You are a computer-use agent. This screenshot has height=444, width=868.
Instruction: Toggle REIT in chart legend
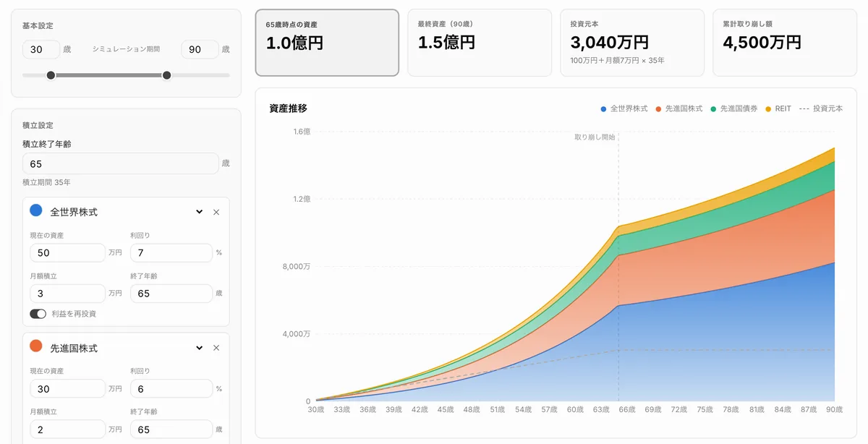778,108
